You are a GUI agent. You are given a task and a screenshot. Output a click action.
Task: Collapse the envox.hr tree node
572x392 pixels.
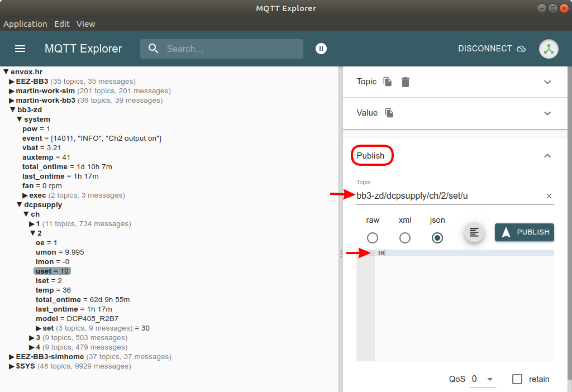(x=6, y=72)
